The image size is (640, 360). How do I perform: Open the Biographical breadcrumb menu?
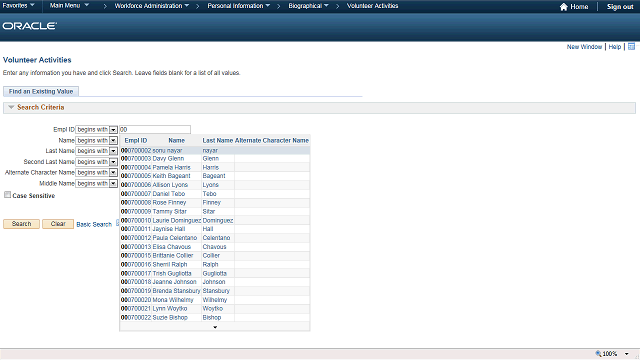pyautogui.click(x=308, y=6)
